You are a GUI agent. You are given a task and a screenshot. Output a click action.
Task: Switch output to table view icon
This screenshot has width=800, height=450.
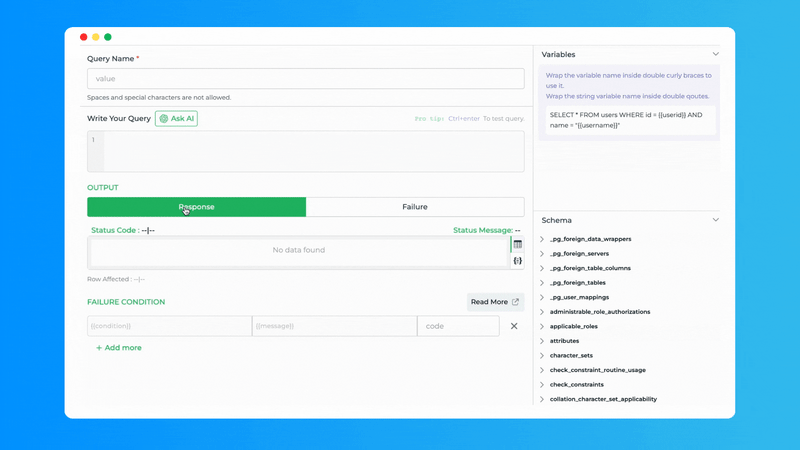tap(518, 244)
